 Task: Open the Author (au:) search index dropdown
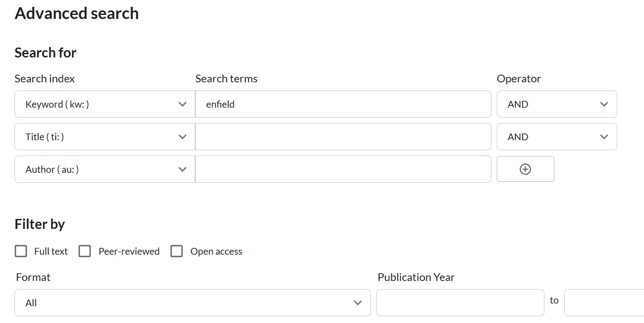point(104,170)
